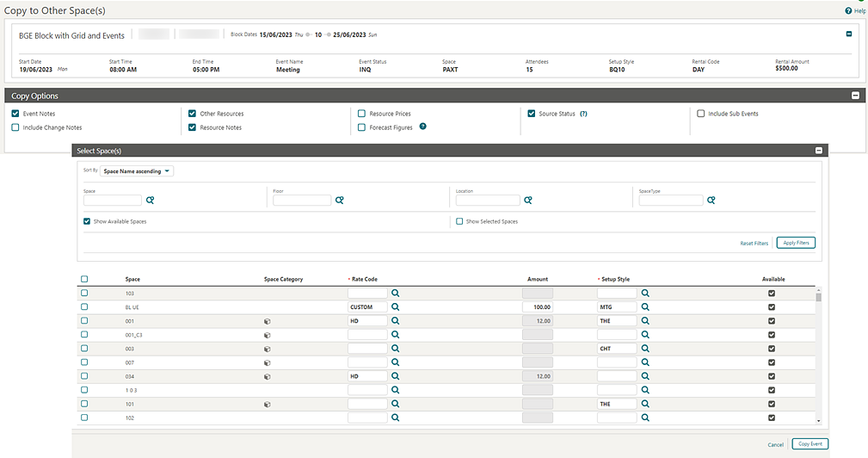Search Setup Style for space 003
The image size is (868, 458).
click(x=645, y=349)
